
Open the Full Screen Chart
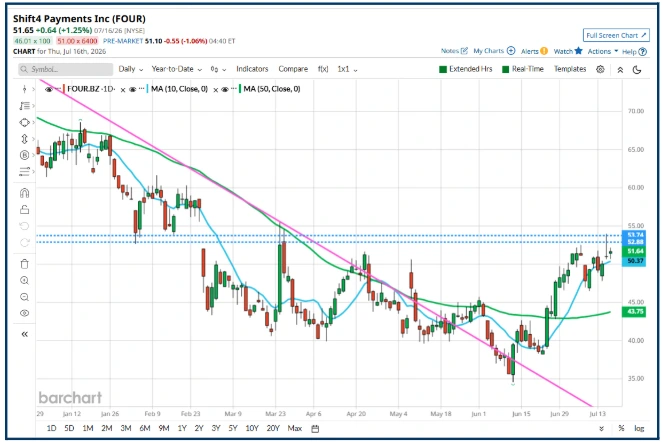(x=616, y=35)
